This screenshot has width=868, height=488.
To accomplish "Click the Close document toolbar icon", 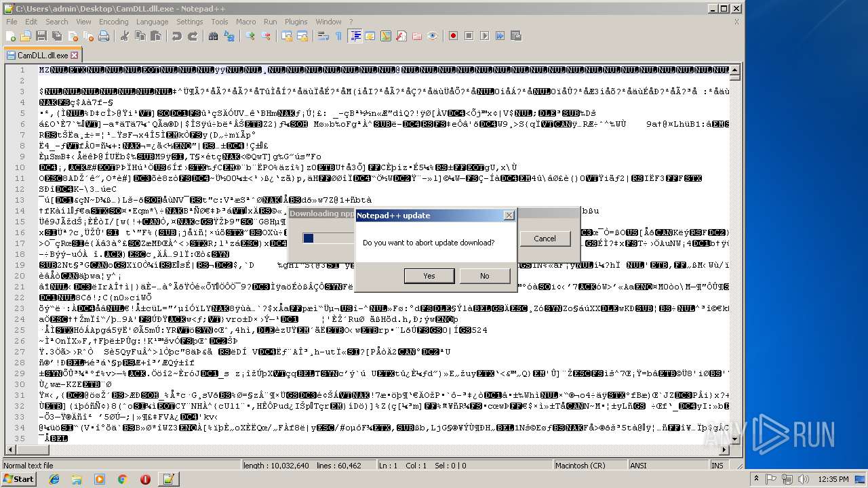I will point(73,36).
